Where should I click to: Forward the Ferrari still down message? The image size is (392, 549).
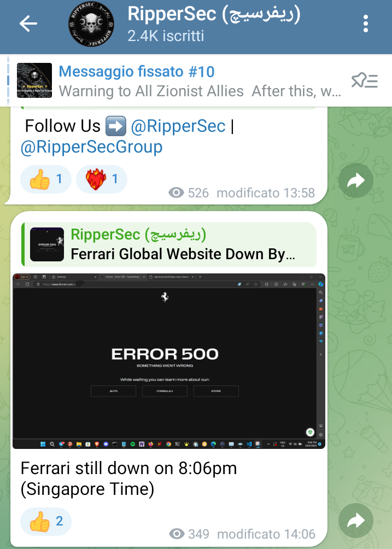[x=355, y=521]
